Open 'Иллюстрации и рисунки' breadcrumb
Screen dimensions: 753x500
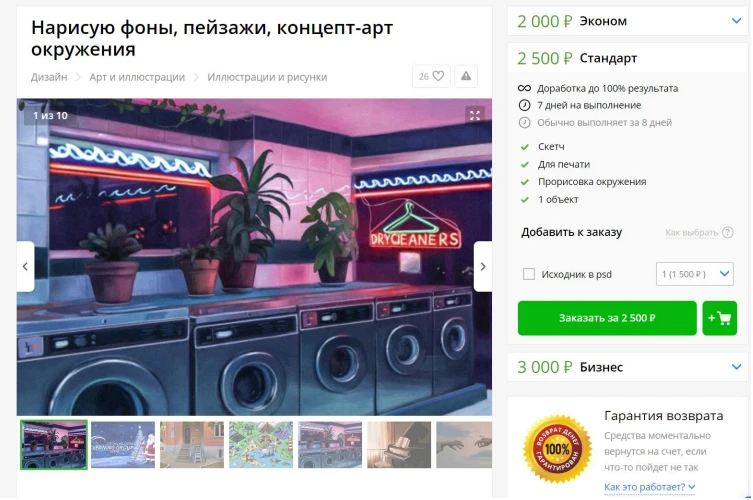267,77
